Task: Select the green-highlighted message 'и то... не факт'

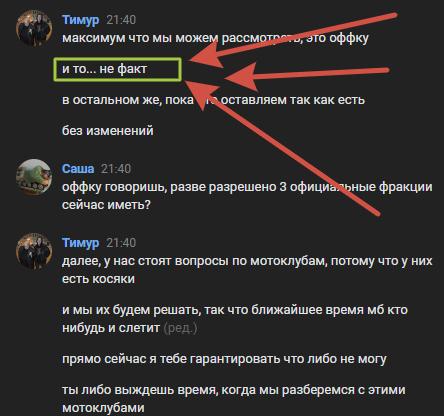Action: (104, 69)
